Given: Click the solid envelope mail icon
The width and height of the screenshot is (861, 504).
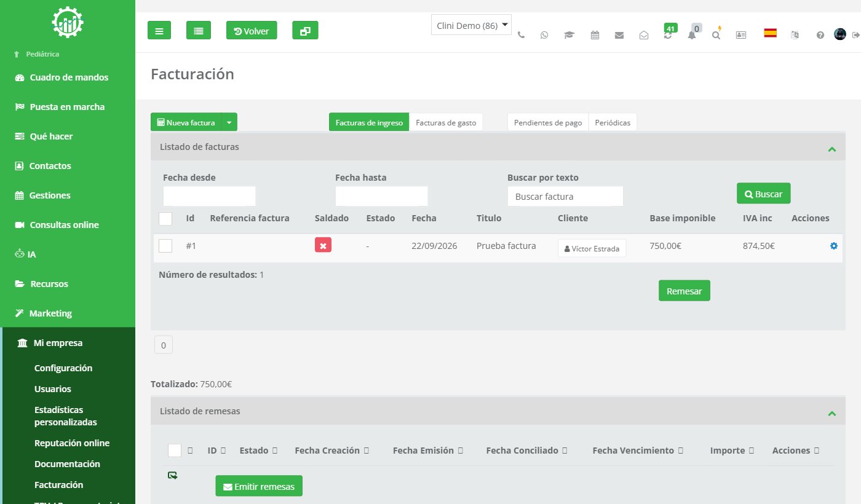Looking at the screenshot, I should coord(619,35).
